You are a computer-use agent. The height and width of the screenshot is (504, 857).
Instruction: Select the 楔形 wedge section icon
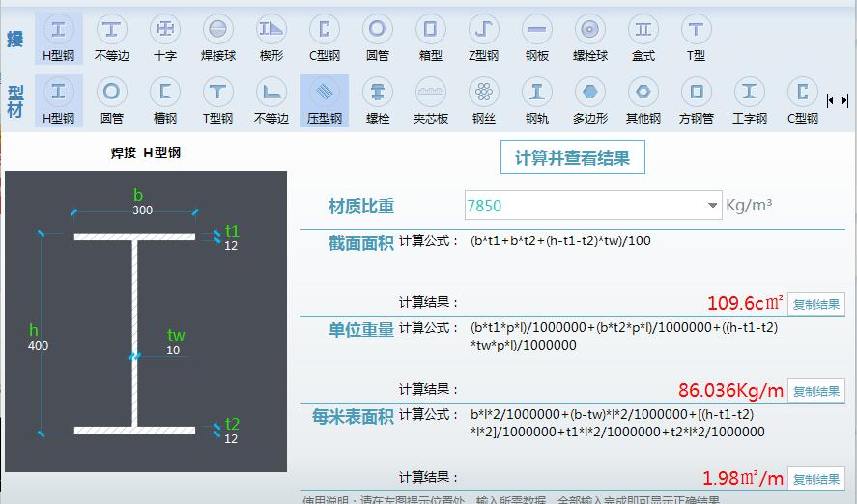click(271, 39)
